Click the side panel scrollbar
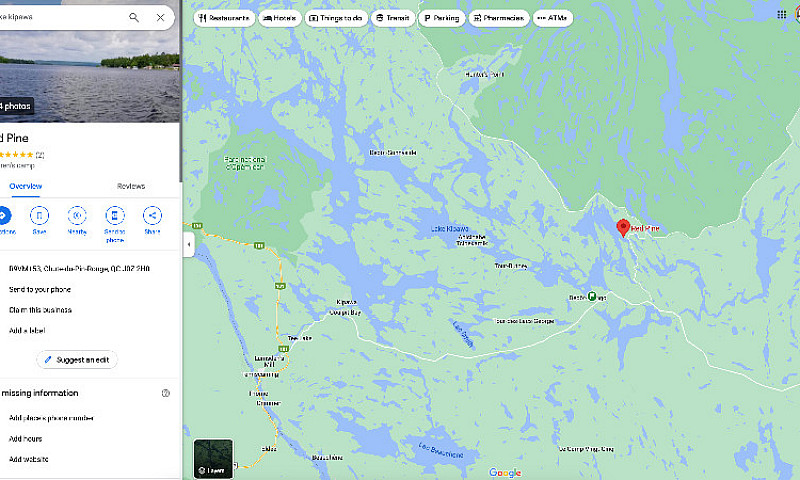This screenshot has height=480, width=800. (180, 92)
